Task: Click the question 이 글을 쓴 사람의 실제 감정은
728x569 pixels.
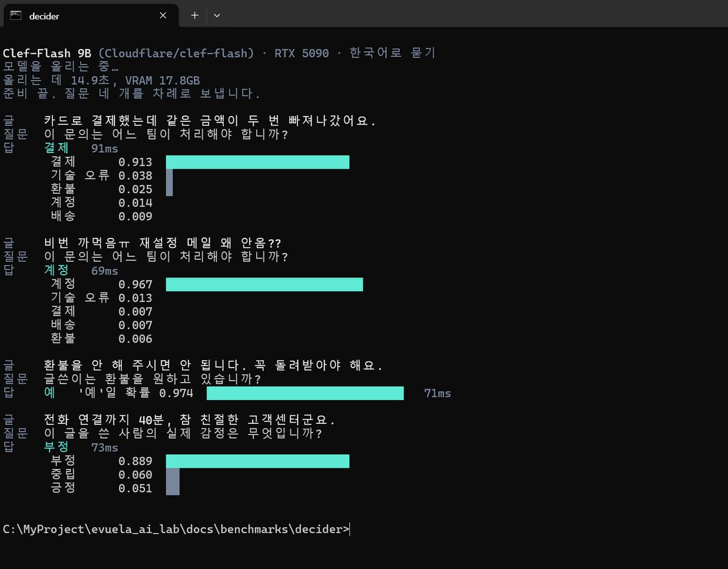Action: point(183,433)
